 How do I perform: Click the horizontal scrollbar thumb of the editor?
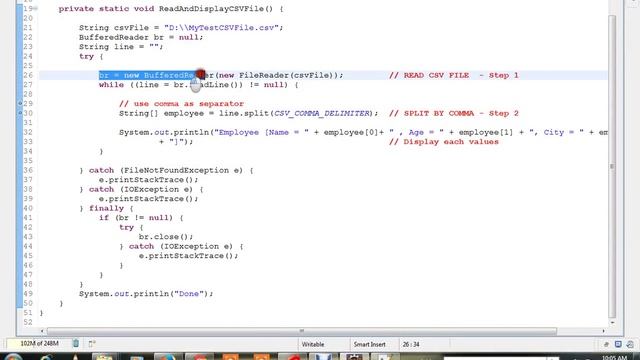(x=302, y=331)
